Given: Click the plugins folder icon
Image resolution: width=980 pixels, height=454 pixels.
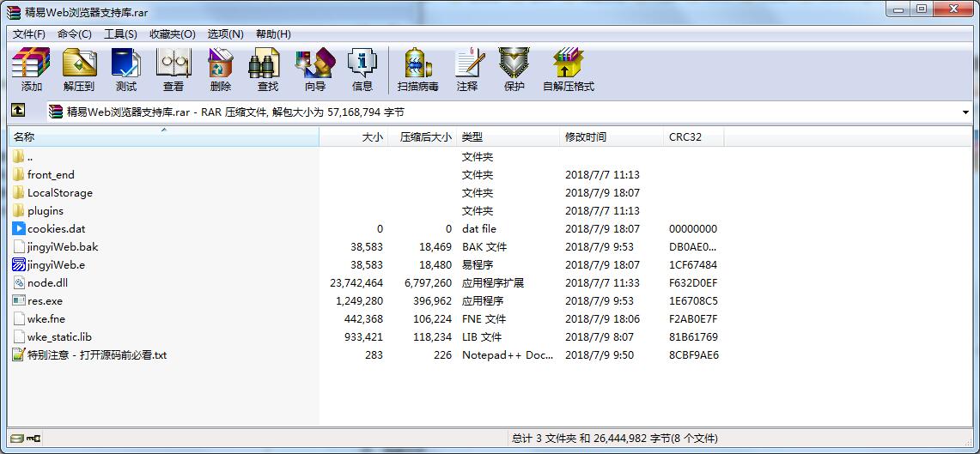Looking at the screenshot, I should [x=19, y=211].
